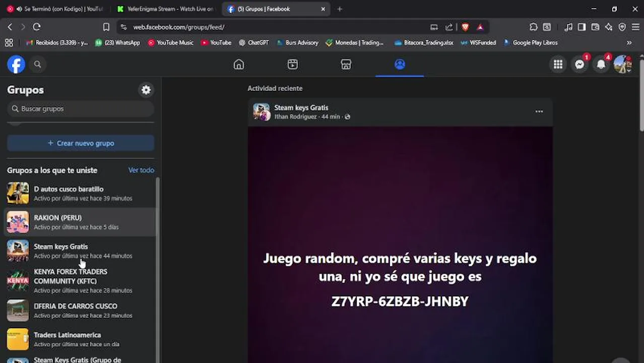Open the Facebook menu grid icon
The image size is (644, 363).
click(x=558, y=65)
